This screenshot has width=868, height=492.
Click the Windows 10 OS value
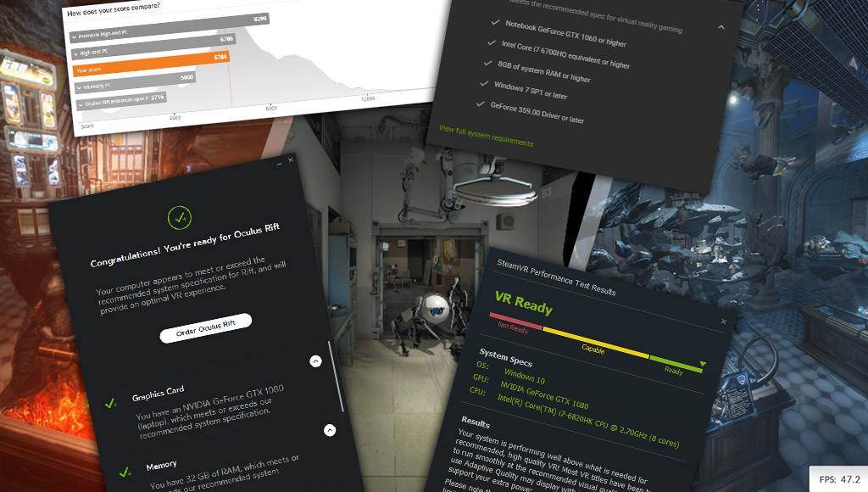[524, 376]
